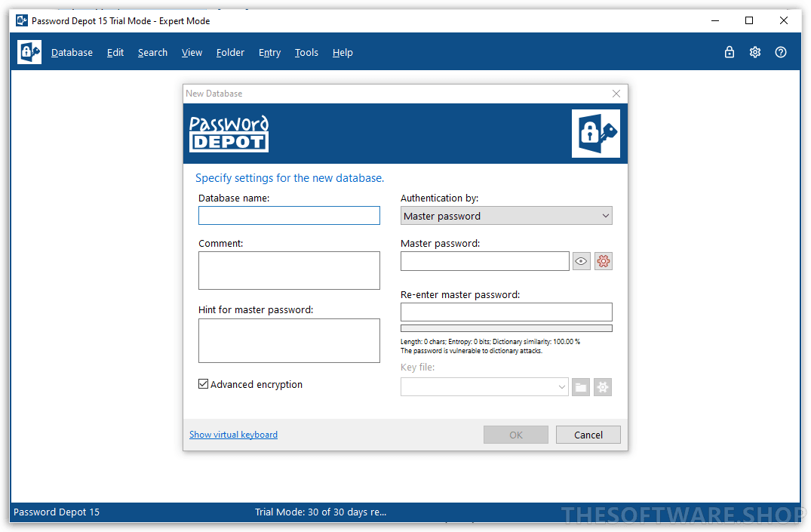Open the Database menu
The width and height of the screenshot is (811, 532).
coord(72,52)
